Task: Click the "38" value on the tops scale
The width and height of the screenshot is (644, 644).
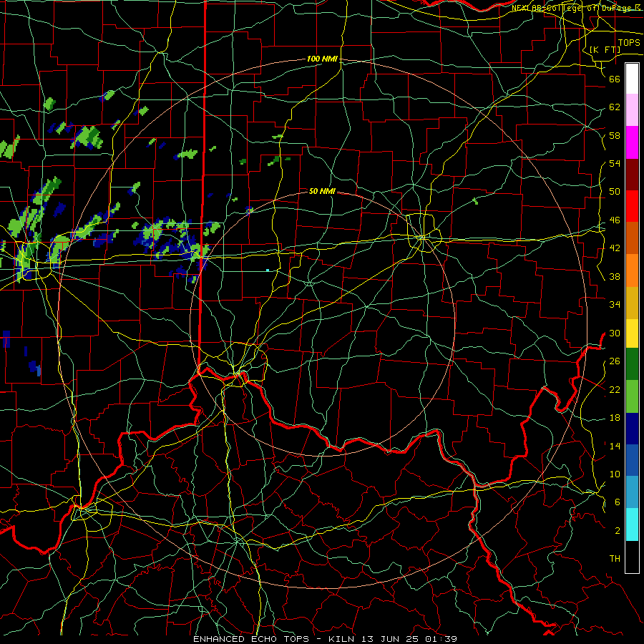Action: tap(615, 276)
